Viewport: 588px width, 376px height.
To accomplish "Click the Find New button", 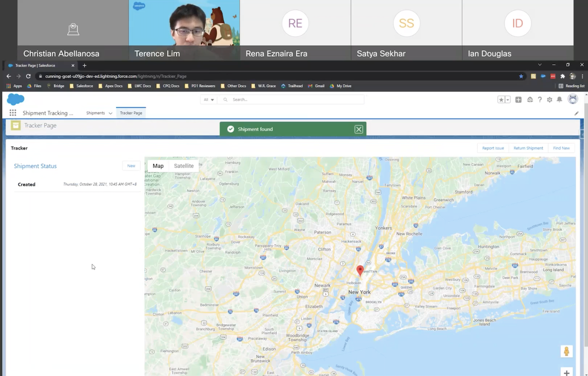I will 561,148.
